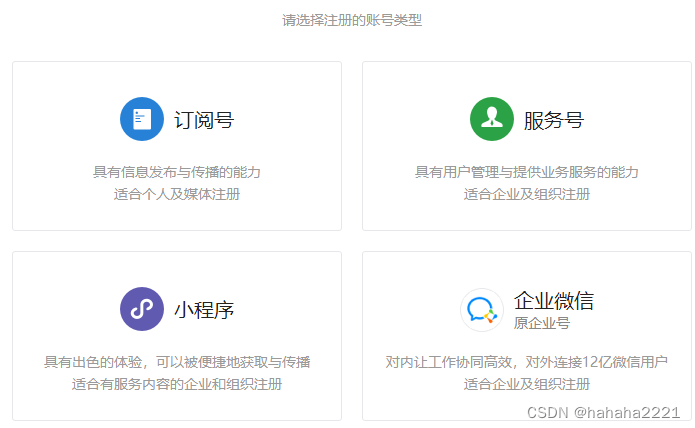695x428 pixels.
Task: Click the 企业微信 chat bubble icon
Action: 482,310
